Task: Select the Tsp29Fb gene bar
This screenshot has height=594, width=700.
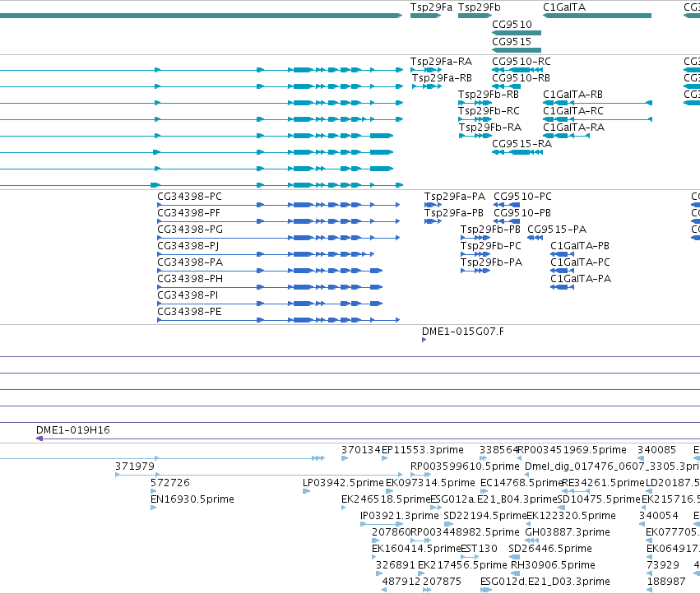Action: (x=475, y=16)
